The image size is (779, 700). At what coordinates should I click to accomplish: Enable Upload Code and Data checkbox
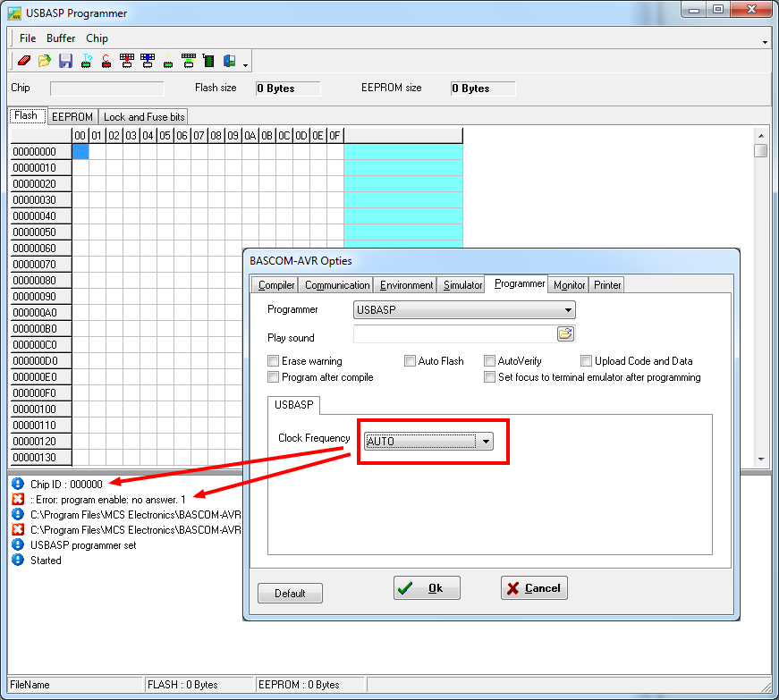pos(586,361)
